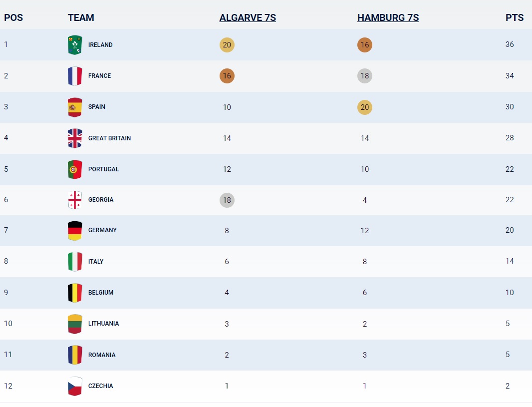Select the Italy team name

point(96,261)
